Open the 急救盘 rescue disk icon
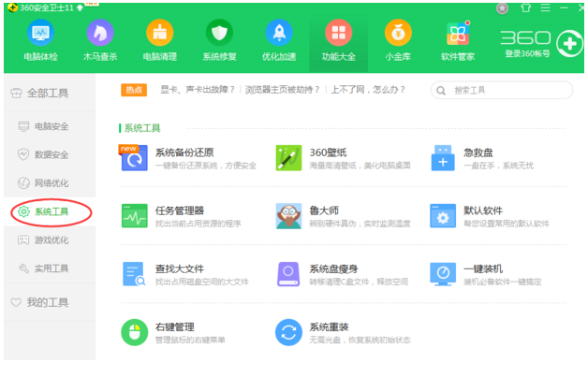Viewport: 588px width, 377px height. tap(443, 158)
